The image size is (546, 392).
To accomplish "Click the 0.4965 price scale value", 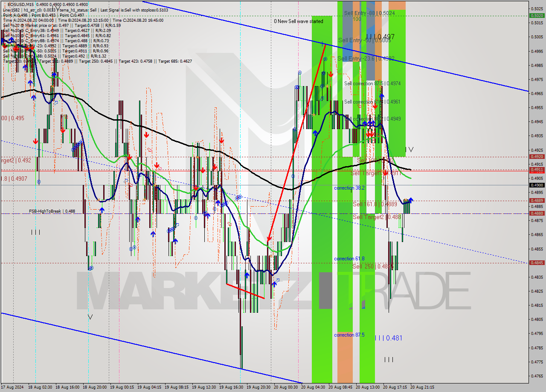I will point(537,93).
